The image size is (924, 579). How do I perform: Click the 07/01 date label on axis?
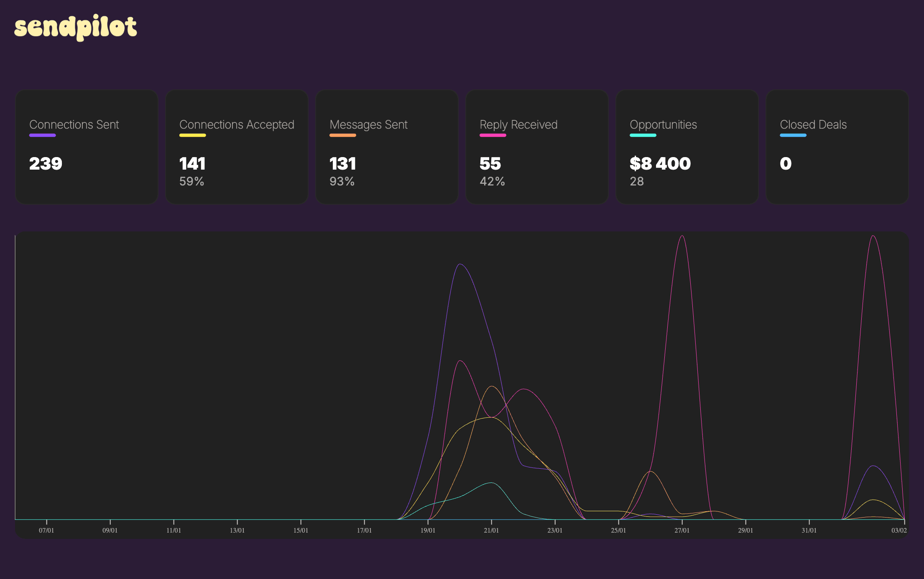click(x=46, y=530)
